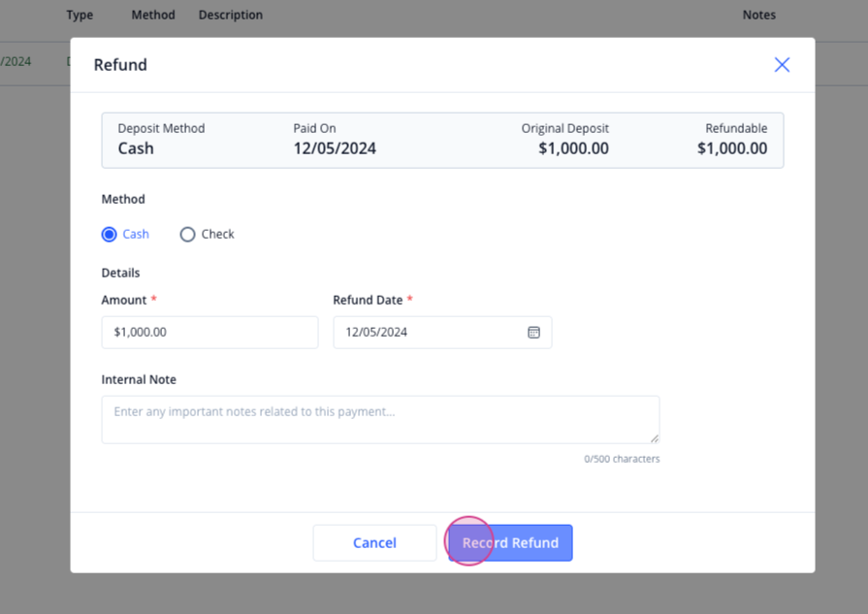The width and height of the screenshot is (868, 614).
Task: Click the Check method label text
Action: [x=217, y=234]
